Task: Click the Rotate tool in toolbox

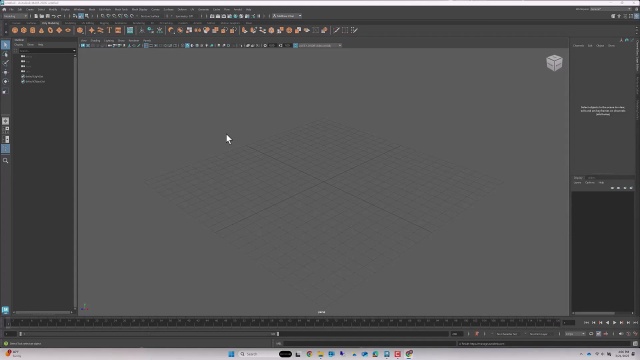Action: pyautogui.click(x=6, y=82)
